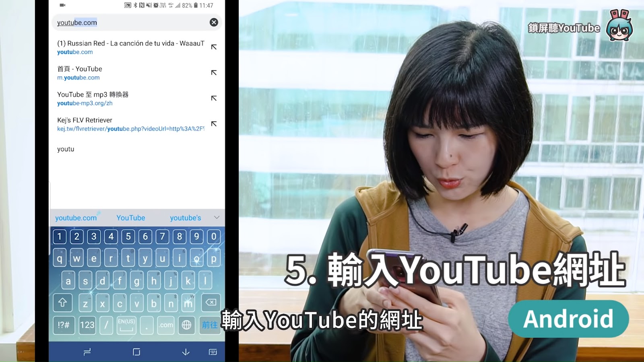Choose keyboard prediction 'youtube's'

coord(185,218)
